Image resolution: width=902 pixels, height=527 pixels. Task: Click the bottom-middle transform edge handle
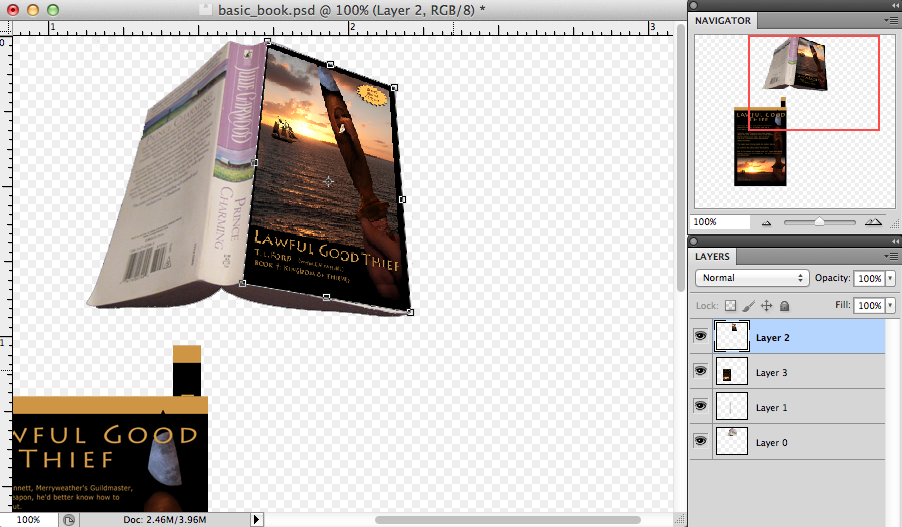point(326,297)
